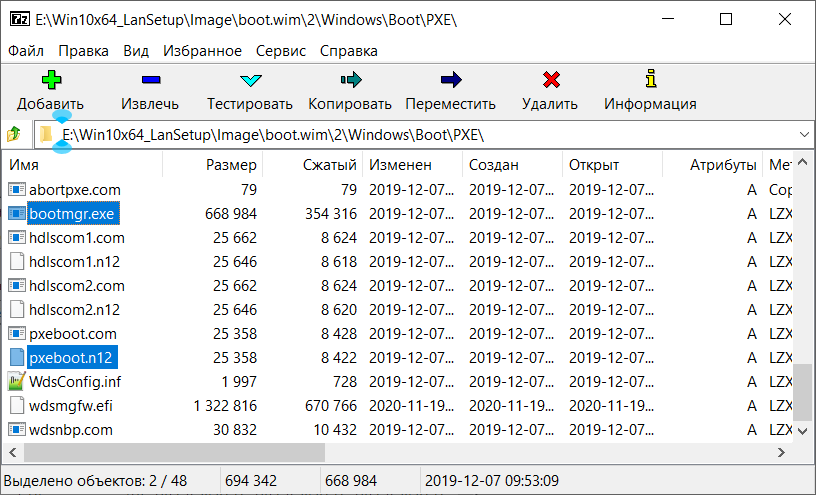Open the Избранное menu

coord(202,51)
